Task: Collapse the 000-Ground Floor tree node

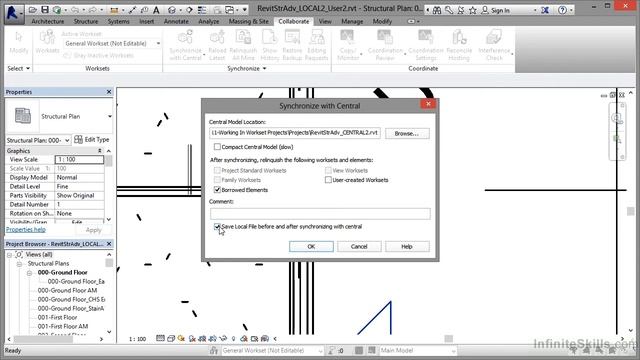Action: point(29,273)
